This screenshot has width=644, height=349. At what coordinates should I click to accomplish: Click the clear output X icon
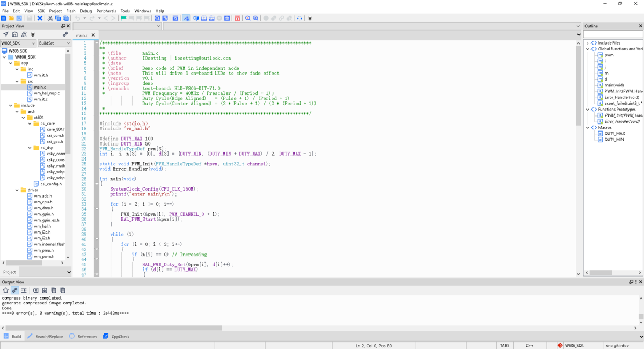point(35,290)
